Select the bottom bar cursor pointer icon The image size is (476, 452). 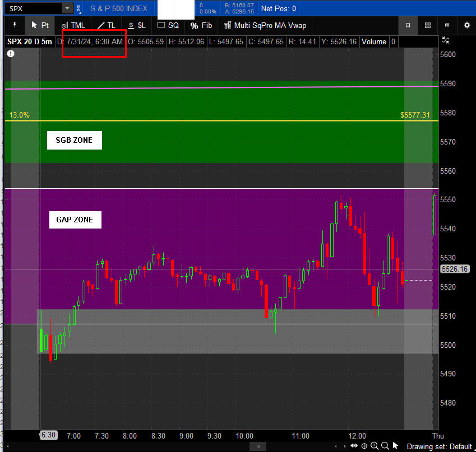[395, 446]
